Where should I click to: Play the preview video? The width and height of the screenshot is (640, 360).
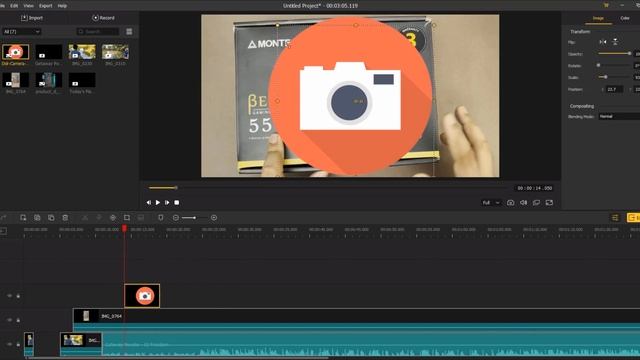tap(158, 202)
